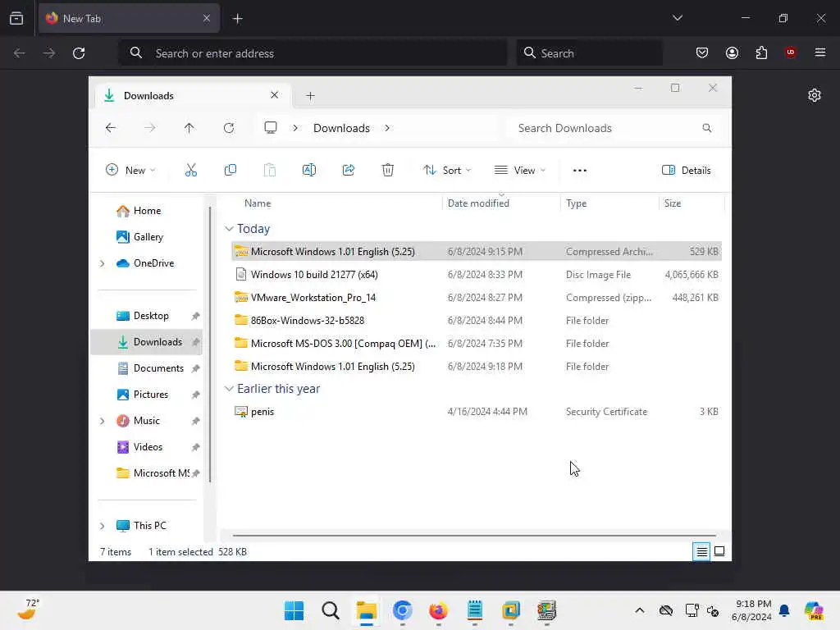Select the Firefox New Tab tab

click(x=129, y=18)
